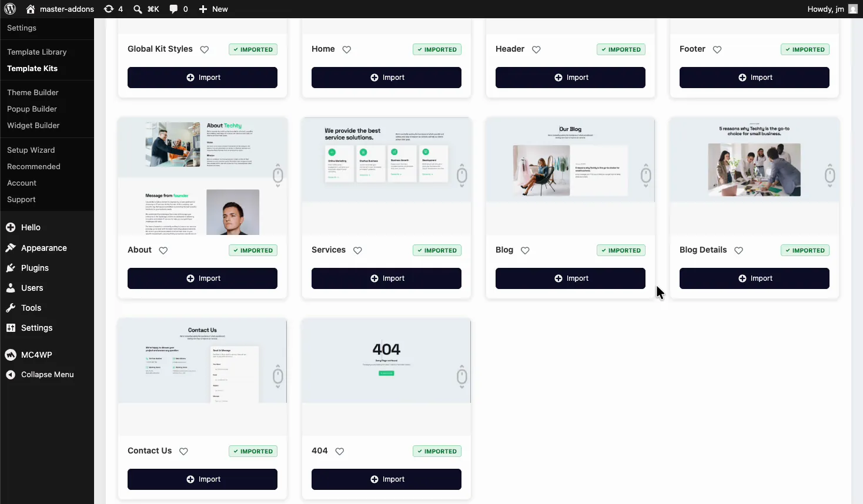Click scroll mouse icon on Blog Details preview
Screen dimensions: 863x504
click(x=830, y=175)
